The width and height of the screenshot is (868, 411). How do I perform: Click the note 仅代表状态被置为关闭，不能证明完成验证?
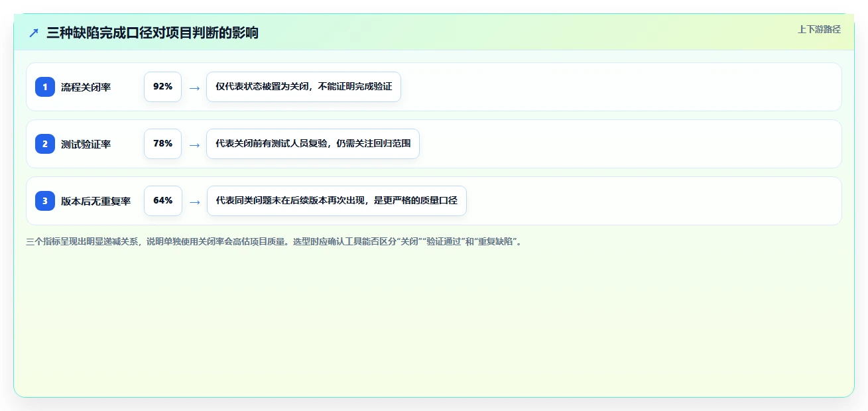coord(304,87)
